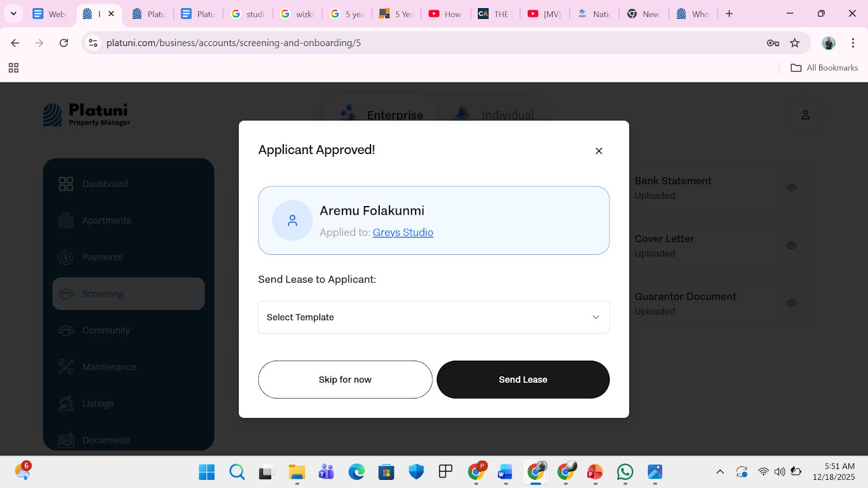Open the apps grid in bookmarks bar
Image resolution: width=868 pixels, height=488 pixels.
tap(14, 68)
